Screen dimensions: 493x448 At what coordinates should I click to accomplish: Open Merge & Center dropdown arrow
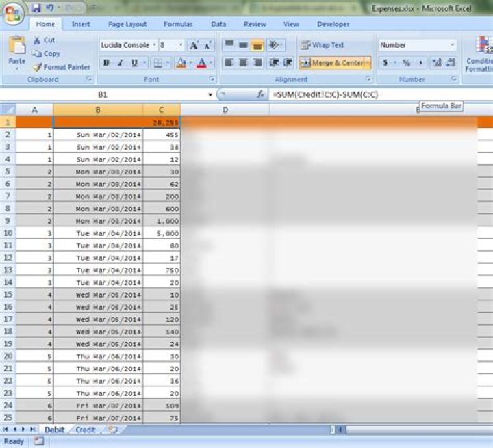click(x=368, y=63)
